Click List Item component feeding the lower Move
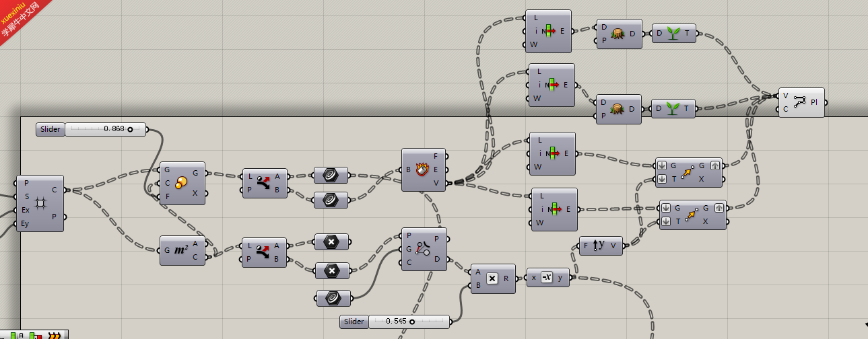The width and height of the screenshot is (868, 339). click(554, 209)
